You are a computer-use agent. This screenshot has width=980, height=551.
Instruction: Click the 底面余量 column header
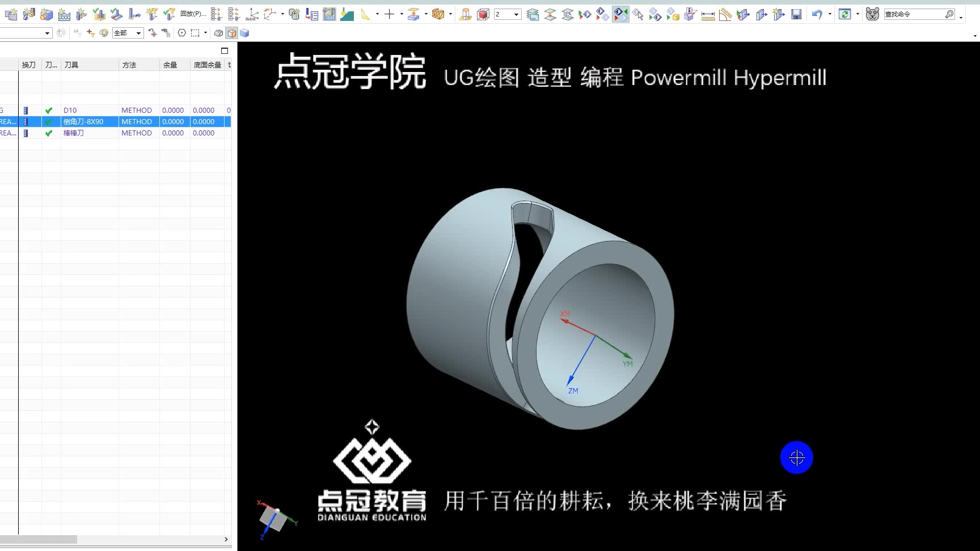point(208,65)
